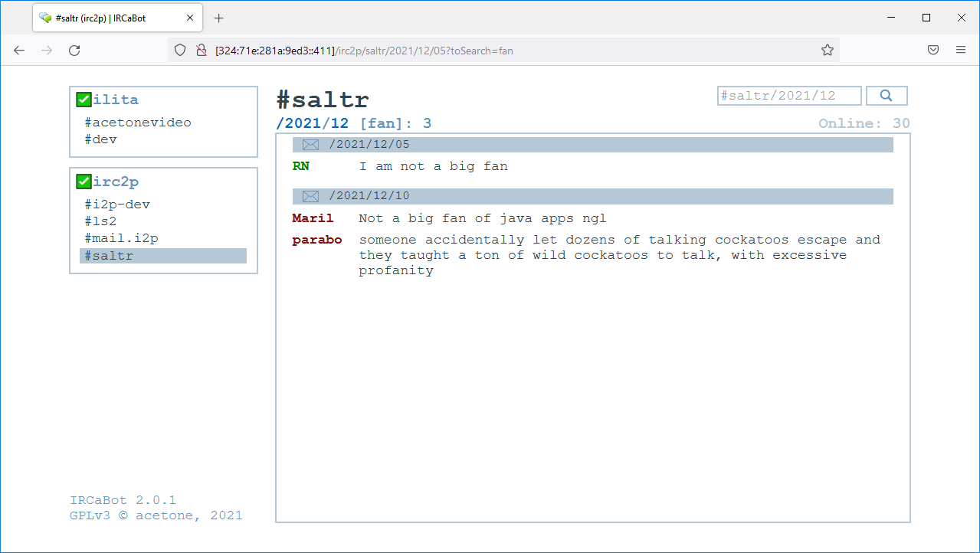This screenshot has height=553, width=980.
Task: Close the #saltr IRCaBot browser tab
Action: point(190,18)
